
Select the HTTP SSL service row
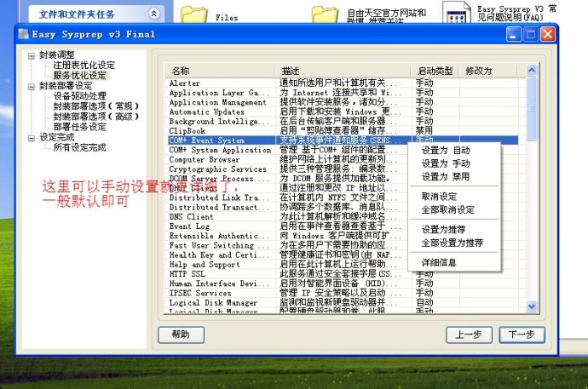[342, 274]
